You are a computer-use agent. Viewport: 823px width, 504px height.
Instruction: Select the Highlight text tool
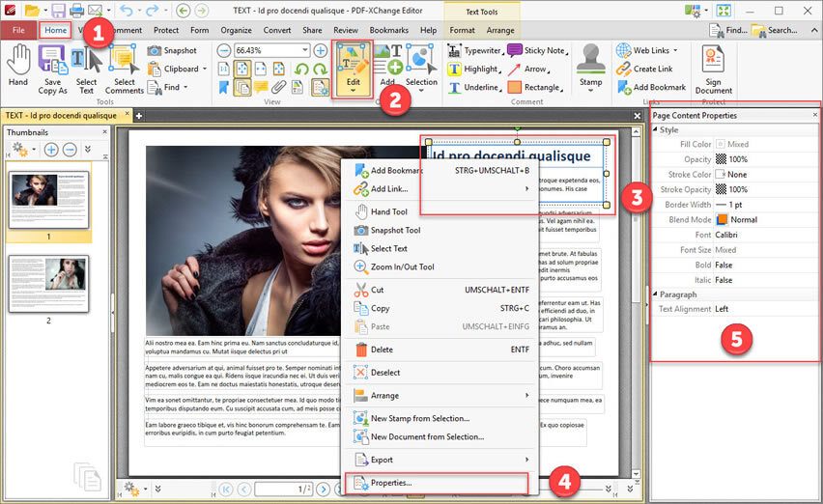(473, 70)
